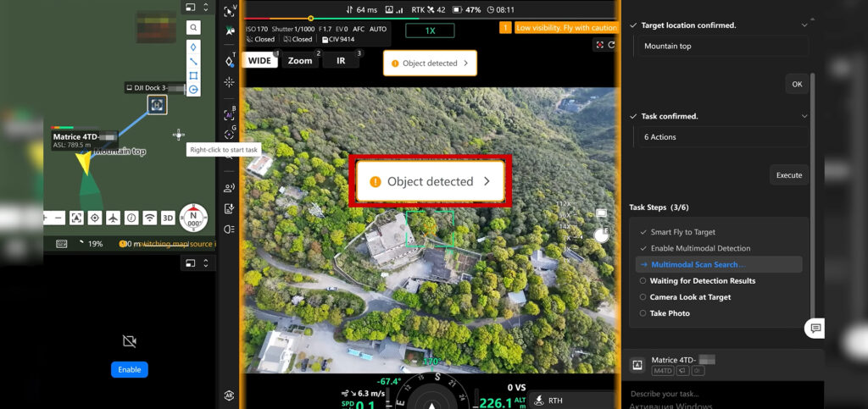
Task: Zoom out the map with minus button
Action: pyautogui.click(x=59, y=218)
